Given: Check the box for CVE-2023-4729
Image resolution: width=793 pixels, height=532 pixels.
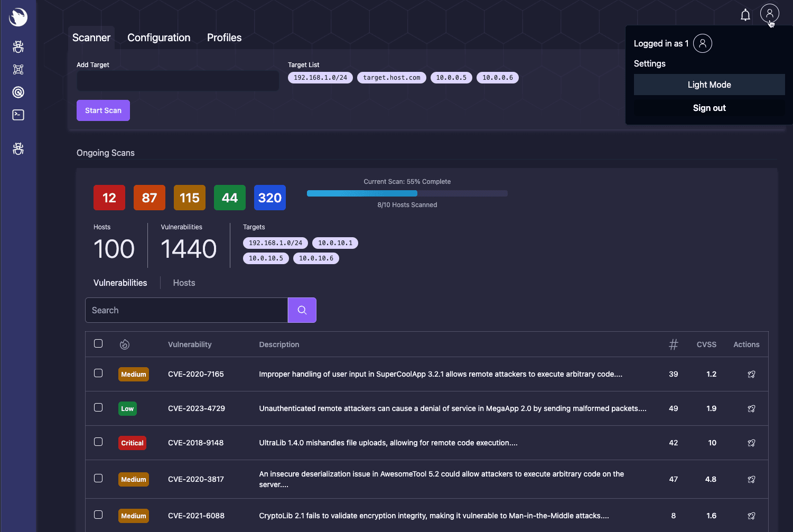Looking at the screenshot, I should pos(98,407).
